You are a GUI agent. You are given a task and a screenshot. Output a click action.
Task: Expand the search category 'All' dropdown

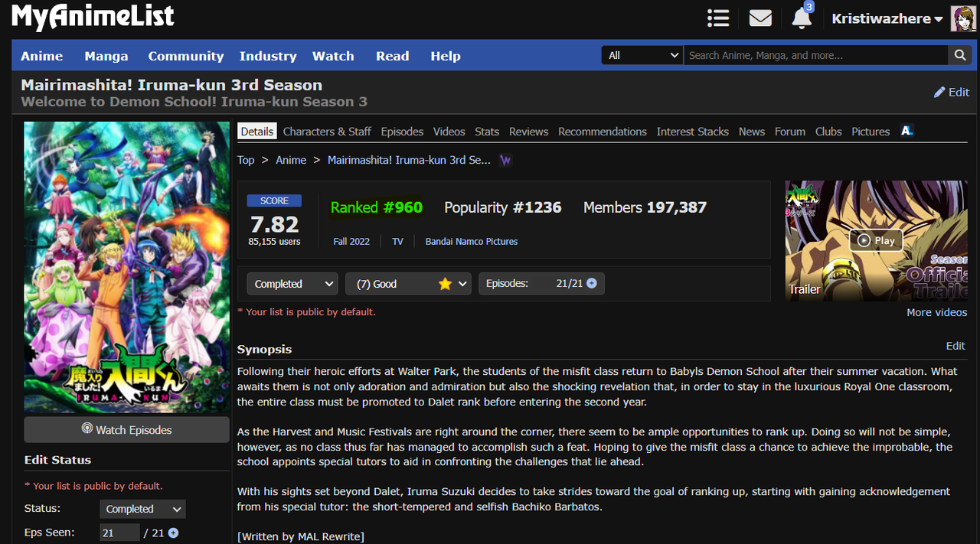point(642,55)
